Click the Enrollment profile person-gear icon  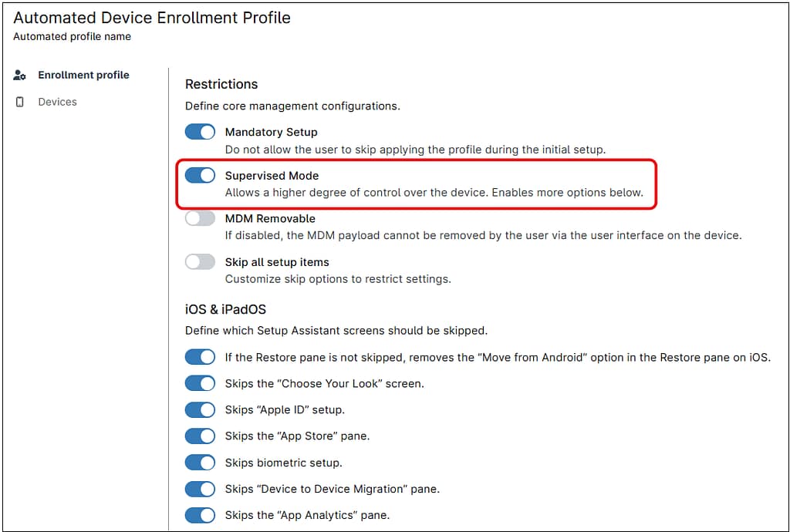20,76
